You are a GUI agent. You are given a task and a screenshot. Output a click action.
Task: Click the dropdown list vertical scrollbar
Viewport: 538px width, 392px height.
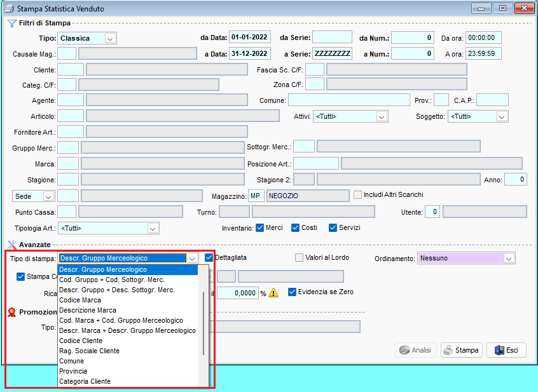point(203,323)
